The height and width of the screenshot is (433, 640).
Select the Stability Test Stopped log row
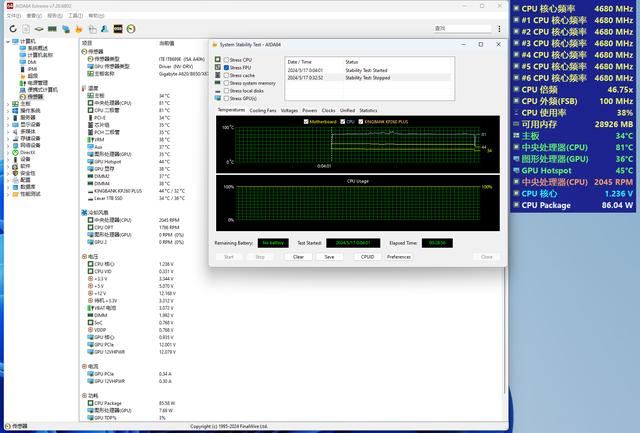point(369,78)
